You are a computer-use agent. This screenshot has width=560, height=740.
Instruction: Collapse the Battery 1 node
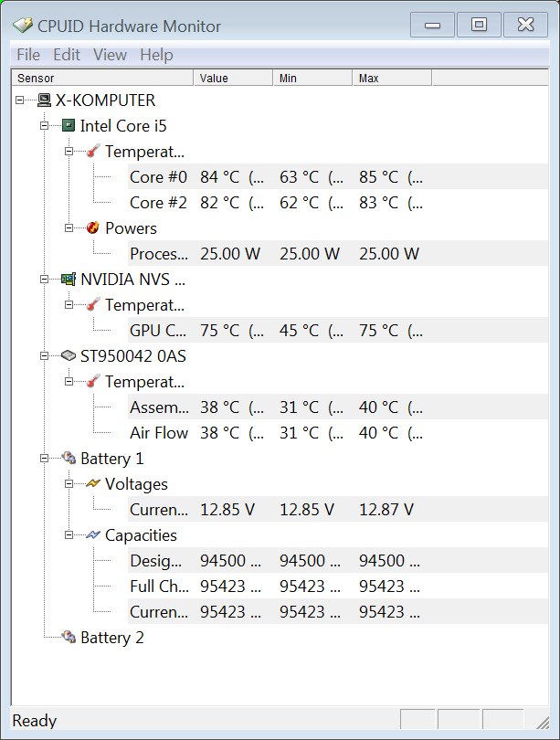click(44, 458)
